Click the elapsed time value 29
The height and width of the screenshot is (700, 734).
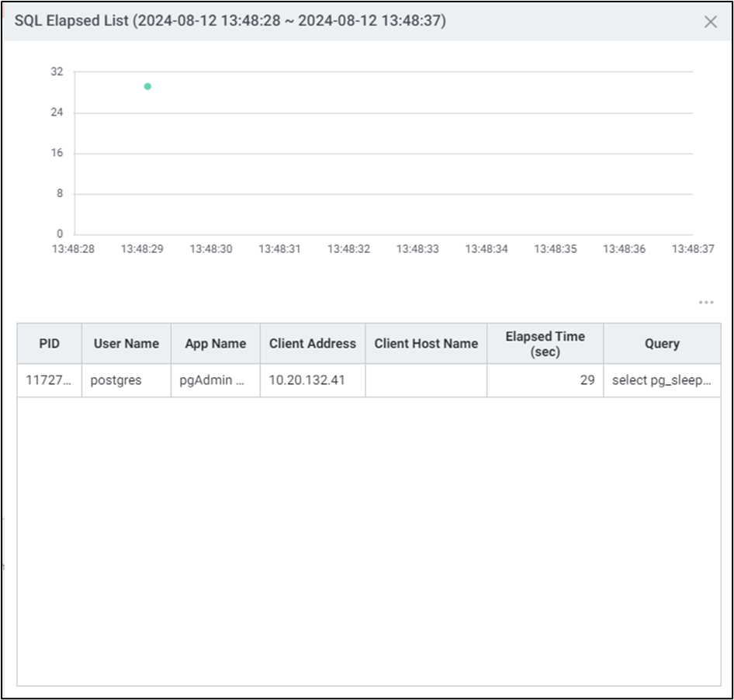(587, 381)
